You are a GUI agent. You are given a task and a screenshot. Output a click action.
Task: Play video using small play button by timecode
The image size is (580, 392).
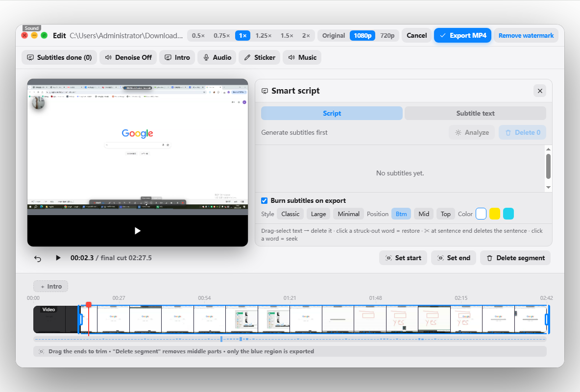[58, 258]
